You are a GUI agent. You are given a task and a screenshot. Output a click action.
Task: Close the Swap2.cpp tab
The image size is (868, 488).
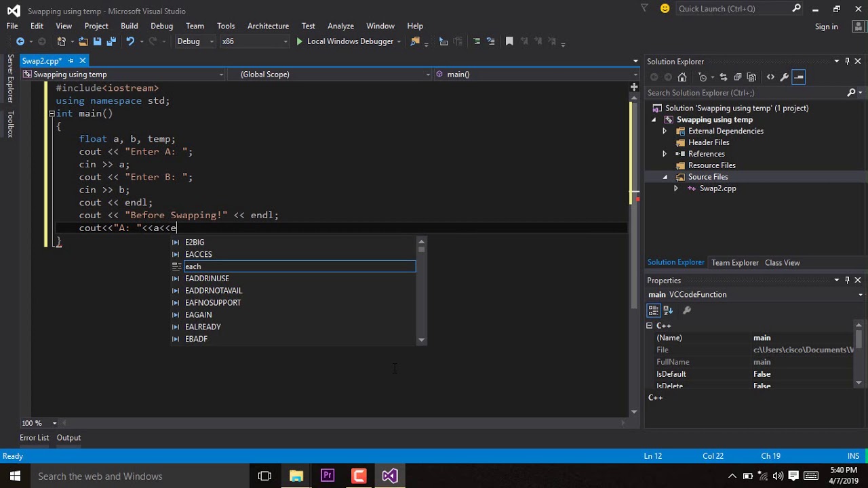82,61
